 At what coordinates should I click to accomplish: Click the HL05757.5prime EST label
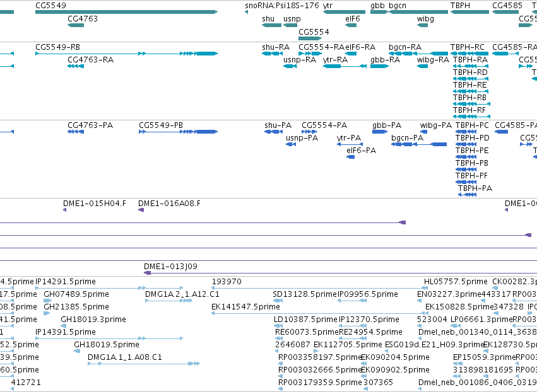[456, 282]
